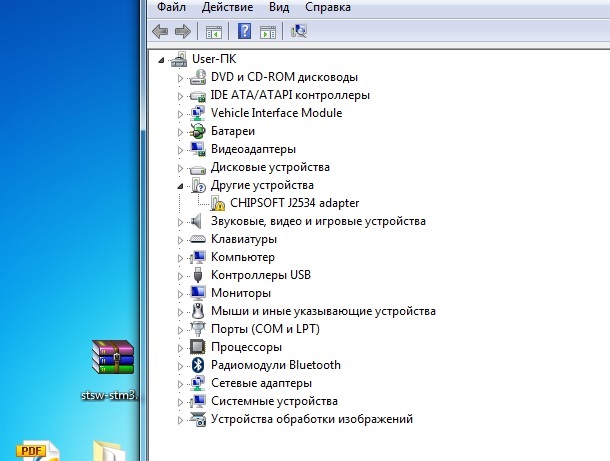Image resolution: width=610 pixels, height=461 pixels.
Task: Click the Forward arrow in the toolbar
Action: tap(182, 32)
